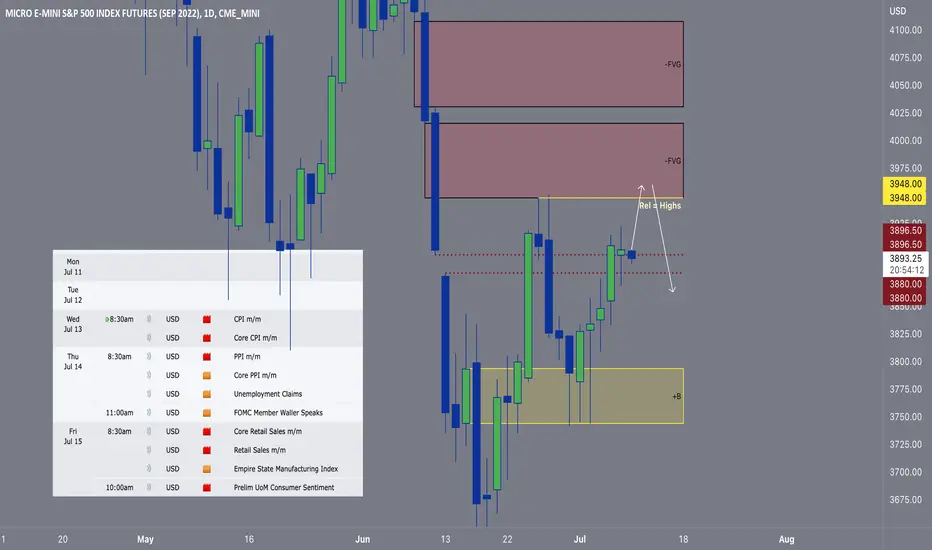Click speaker icon in Empire State Manufacturing Index row
The width and height of the screenshot is (932, 550).
[149, 469]
